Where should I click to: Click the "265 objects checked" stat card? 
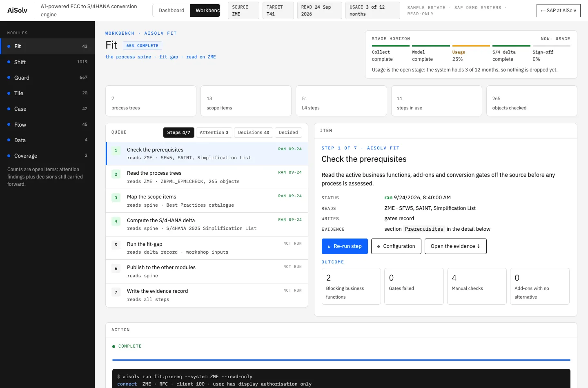click(532, 101)
